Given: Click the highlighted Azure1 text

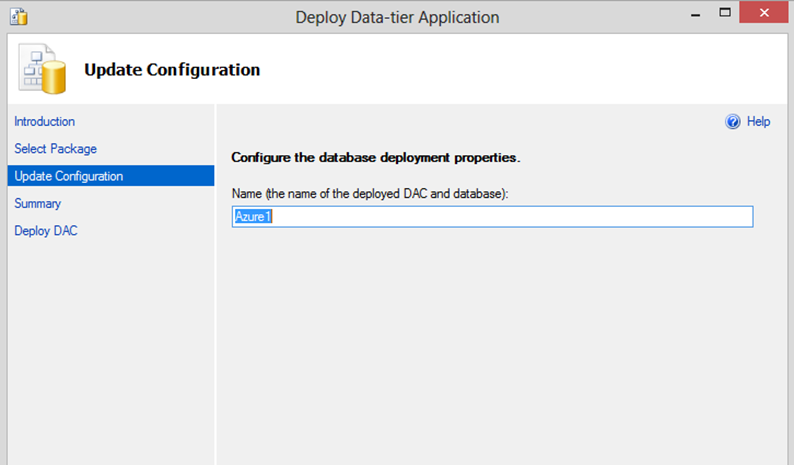Looking at the screenshot, I should pyautogui.click(x=253, y=217).
